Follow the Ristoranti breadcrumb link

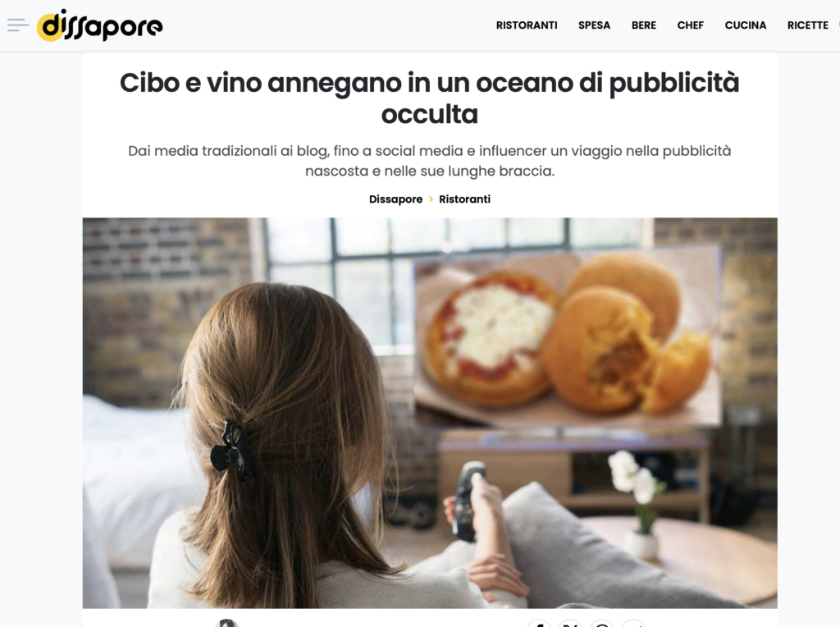pyautogui.click(x=464, y=199)
